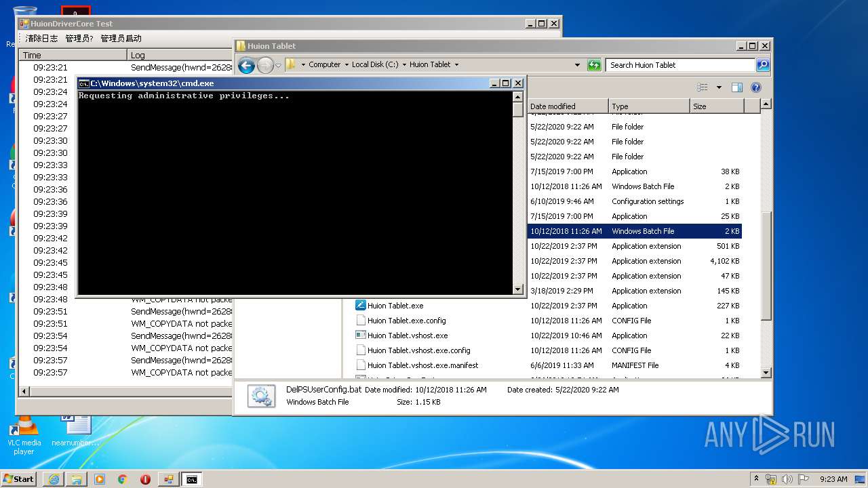Expand the address bar history dropdown

[x=577, y=65]
